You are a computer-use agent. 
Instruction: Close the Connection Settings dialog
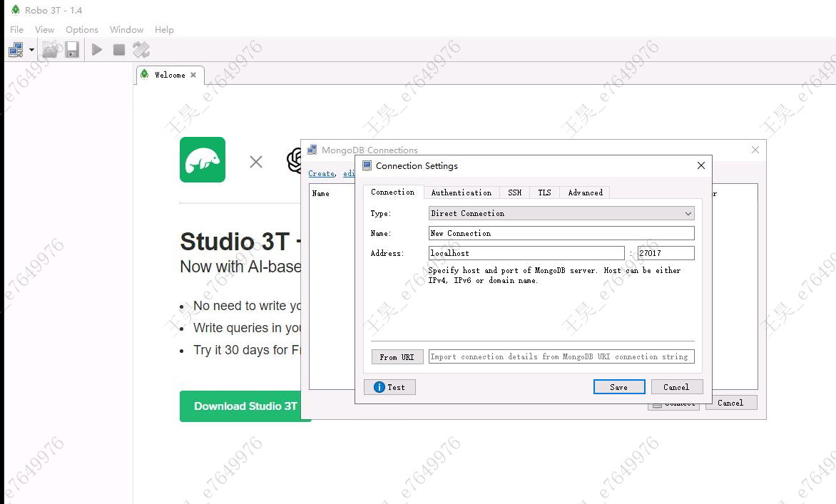[701, 165]
